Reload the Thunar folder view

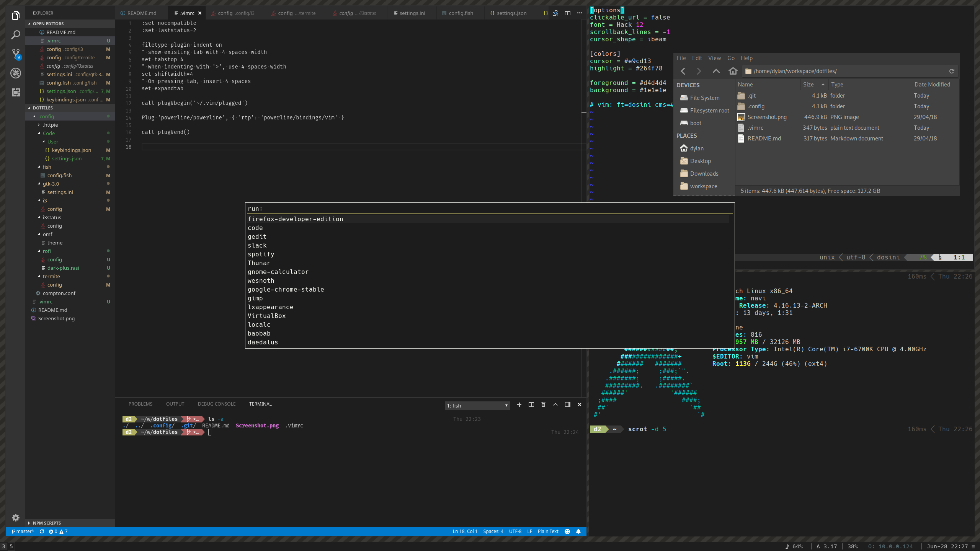(x=952, y=71)
